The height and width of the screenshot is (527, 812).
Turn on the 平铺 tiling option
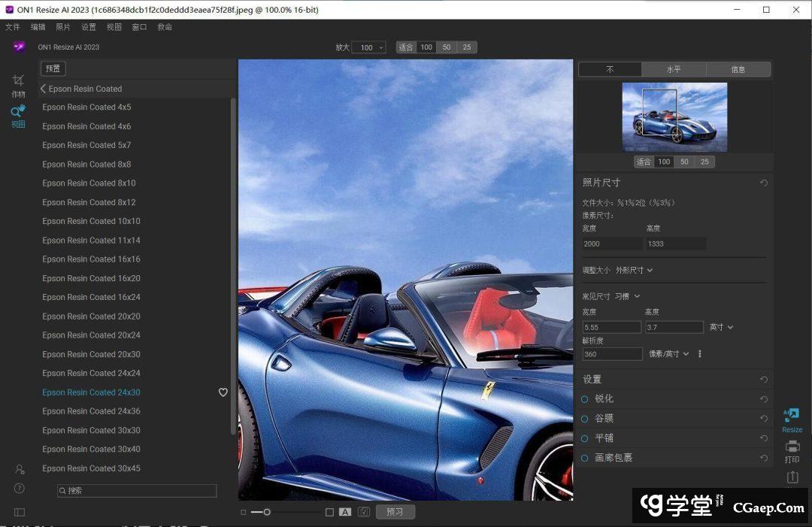pos(585,438)
